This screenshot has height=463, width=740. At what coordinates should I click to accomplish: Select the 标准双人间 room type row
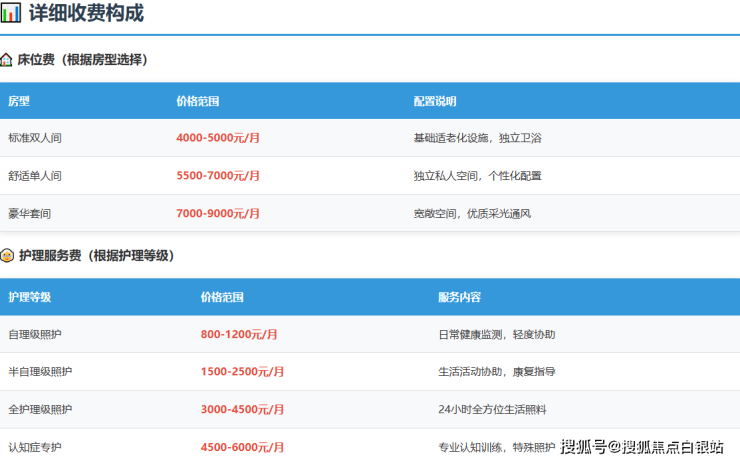pos(35,138)
